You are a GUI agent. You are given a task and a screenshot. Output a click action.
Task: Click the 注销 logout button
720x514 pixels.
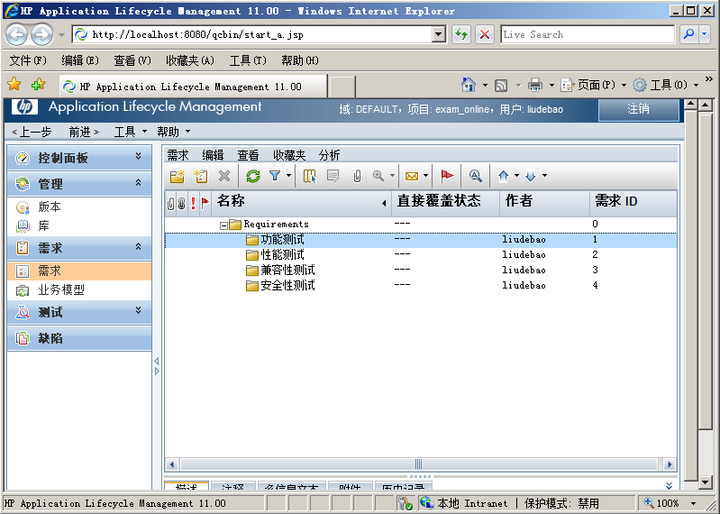639,109
